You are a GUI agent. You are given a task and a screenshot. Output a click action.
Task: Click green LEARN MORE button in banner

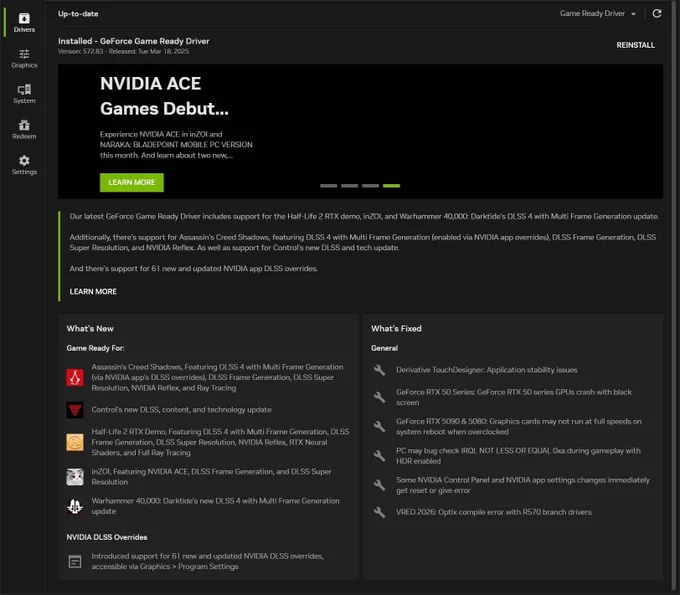[x=132, y=183]
